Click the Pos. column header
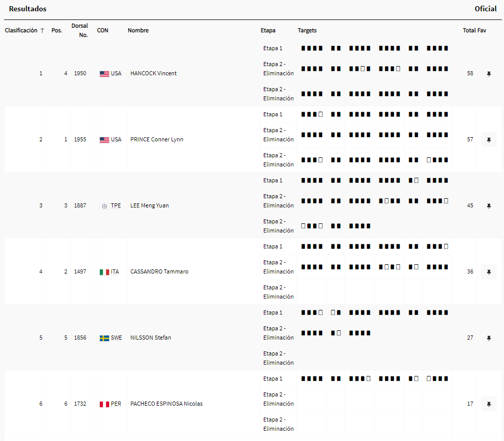Image resolution: width=504 pixels, height=441 pixels. (x=57, y=30)
